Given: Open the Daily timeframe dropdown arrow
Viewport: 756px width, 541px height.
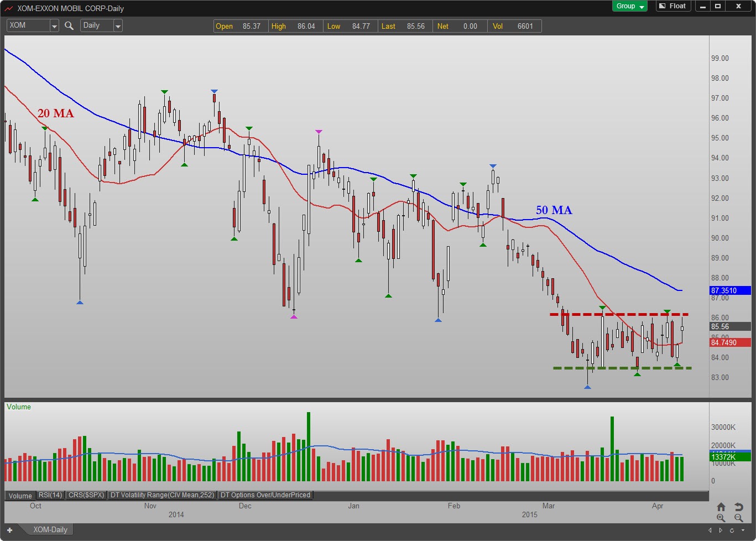Looking at the screenshot, I should click(118, 25).
